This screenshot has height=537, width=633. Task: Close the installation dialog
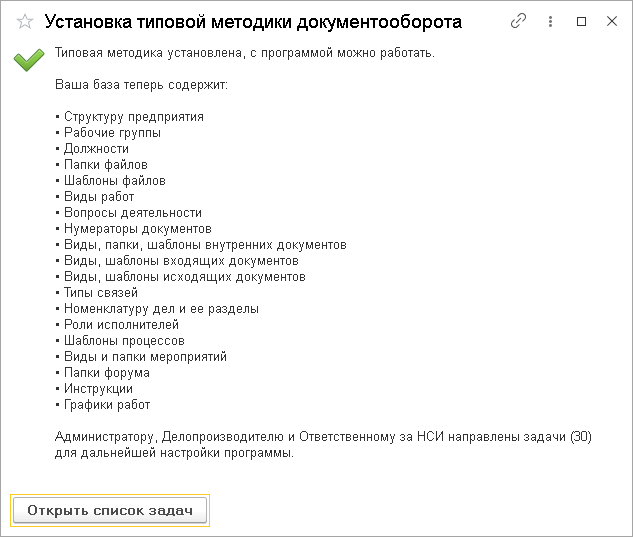(610, 21)
